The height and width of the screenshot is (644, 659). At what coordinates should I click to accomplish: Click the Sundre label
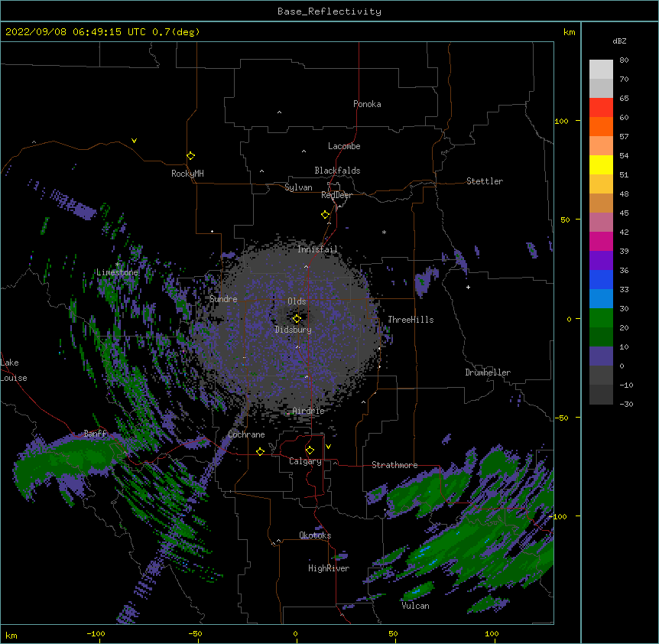tap(223, 299)
